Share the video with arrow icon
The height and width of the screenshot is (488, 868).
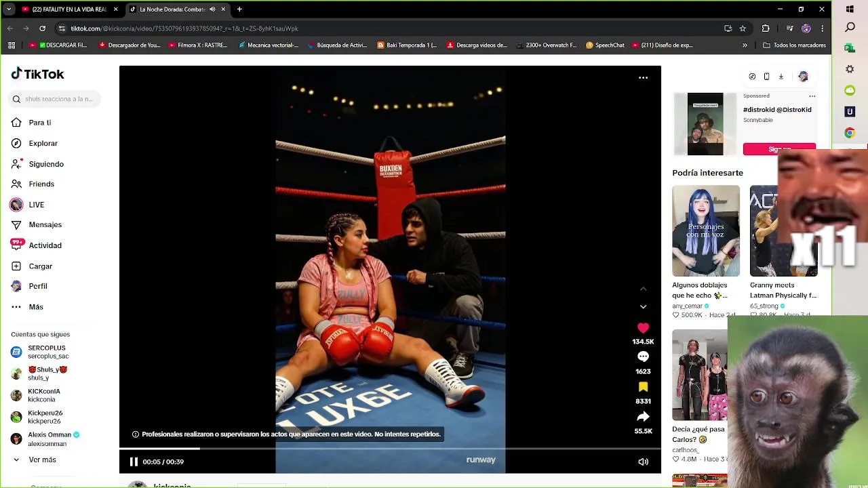pyautogui.click(x=643, y=416)
